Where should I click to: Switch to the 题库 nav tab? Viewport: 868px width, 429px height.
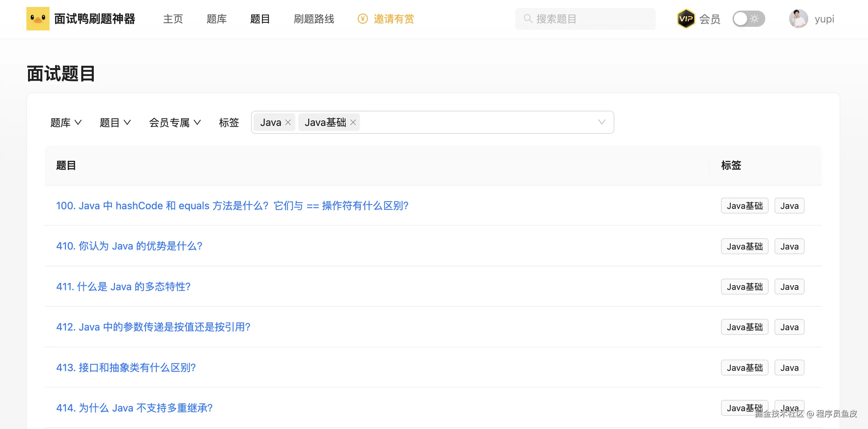pyautogui.click(x=216, y=19)
